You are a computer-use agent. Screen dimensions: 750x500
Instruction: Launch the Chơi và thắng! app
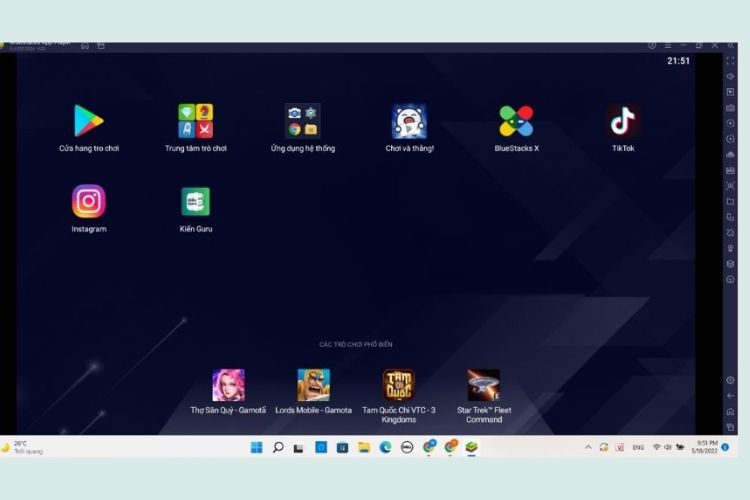409,121
